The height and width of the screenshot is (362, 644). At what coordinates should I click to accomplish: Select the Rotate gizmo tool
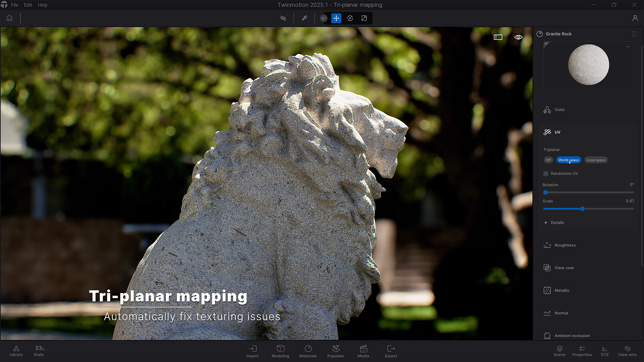[x=350, y=18]
